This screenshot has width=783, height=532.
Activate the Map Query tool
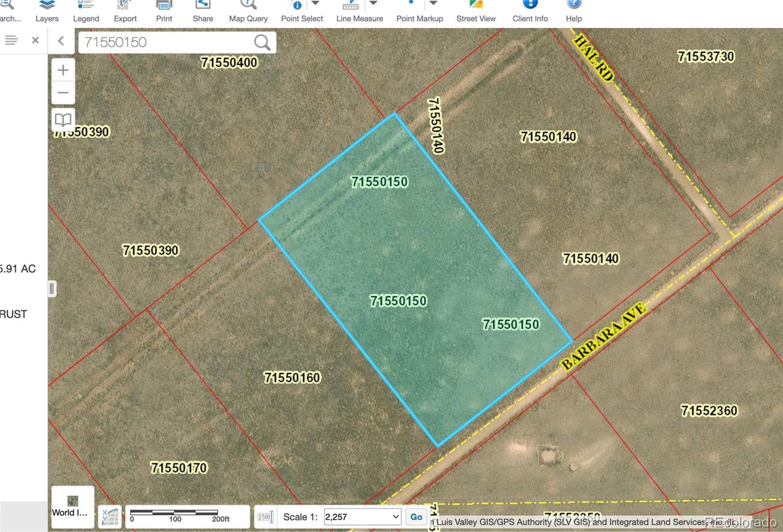tap(248, 12)
